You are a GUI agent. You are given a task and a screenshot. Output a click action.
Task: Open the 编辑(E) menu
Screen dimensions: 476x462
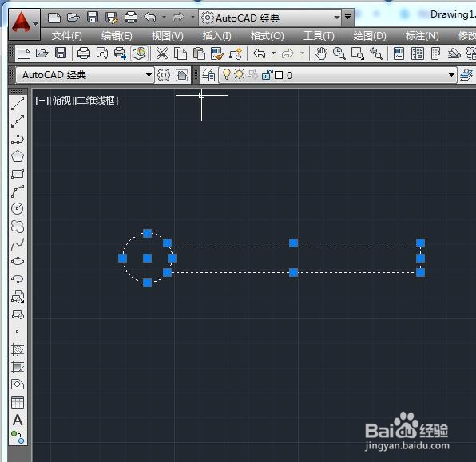(x=117, y=36)
